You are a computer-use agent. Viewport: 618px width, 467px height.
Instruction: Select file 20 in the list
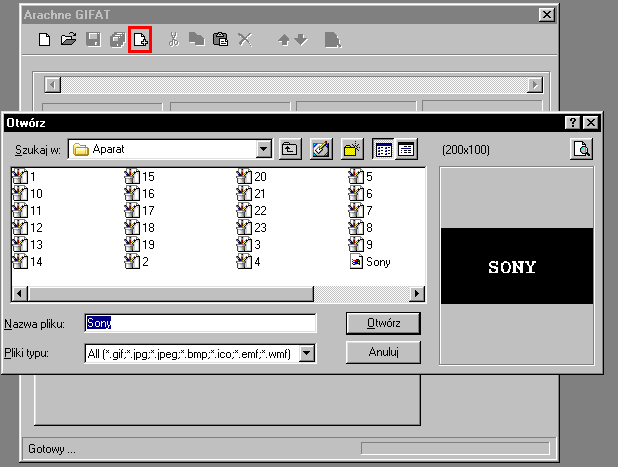pyautogui.click(x=251, y=177)
